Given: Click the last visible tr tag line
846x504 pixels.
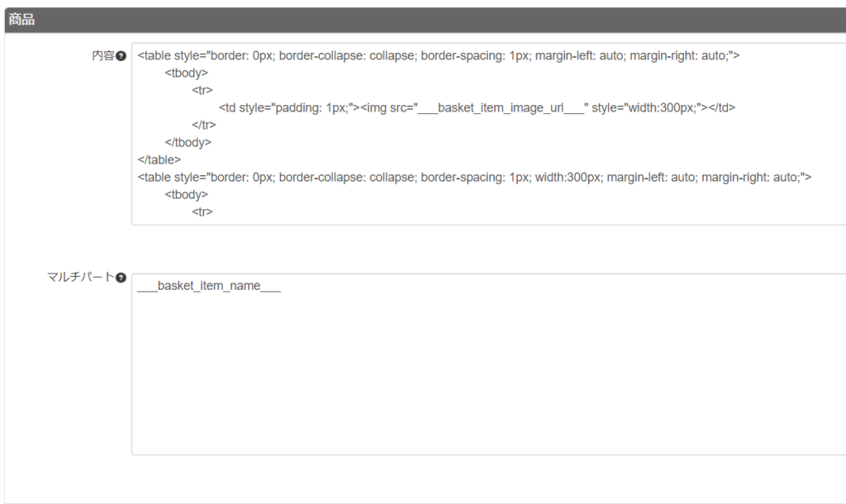Looking at the screenshot, I should [x=202, y=212].
